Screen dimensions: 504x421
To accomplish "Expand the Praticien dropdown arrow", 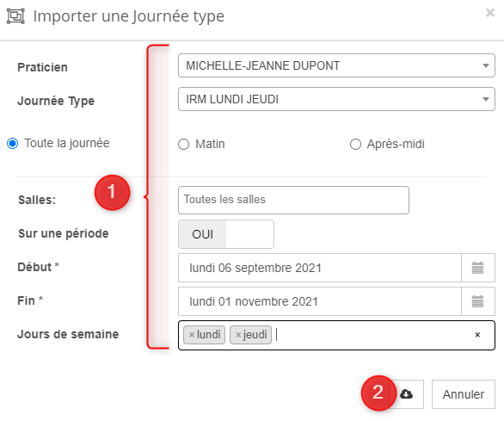I will (x=486, y=65).
